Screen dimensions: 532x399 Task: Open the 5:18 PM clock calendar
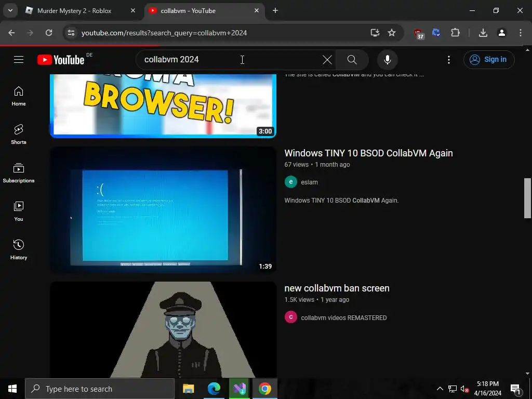[x=487, y=389]
